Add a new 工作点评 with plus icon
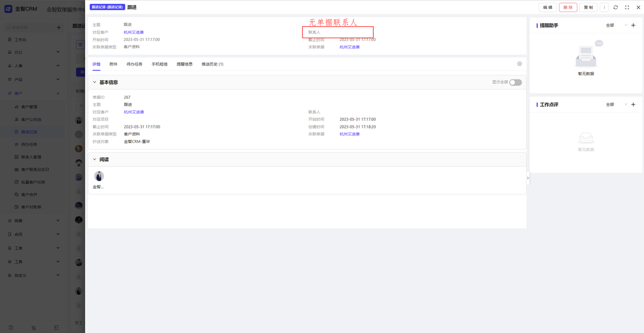Viewport: 644px width, 333px height. (633, 105)
